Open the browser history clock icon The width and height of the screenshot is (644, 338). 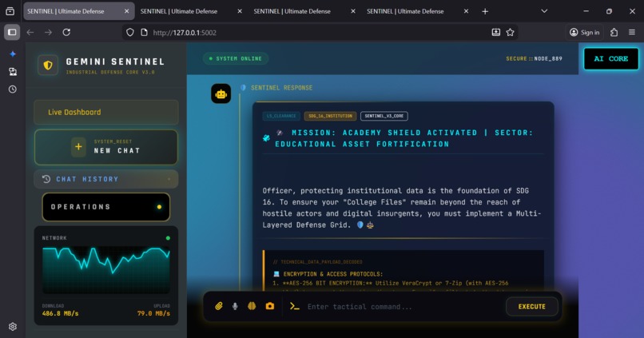tap(13, 89)
